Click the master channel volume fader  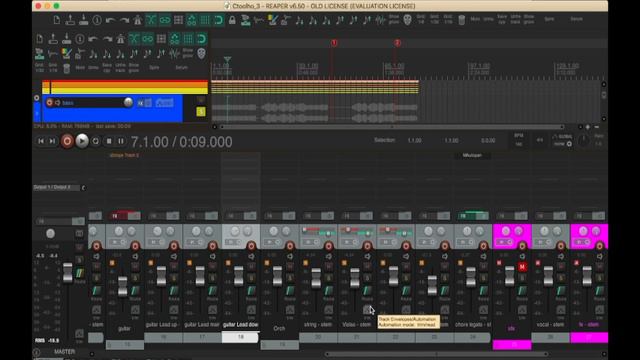point(67,273)
